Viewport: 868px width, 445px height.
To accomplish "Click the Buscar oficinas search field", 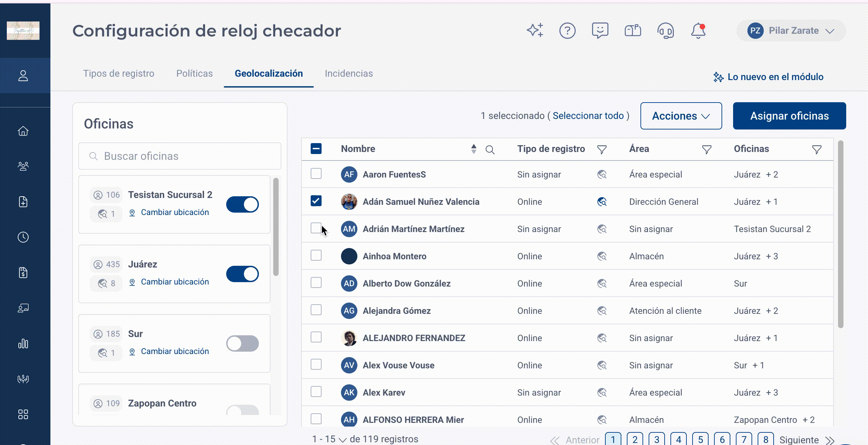I will tap(180, 156).
